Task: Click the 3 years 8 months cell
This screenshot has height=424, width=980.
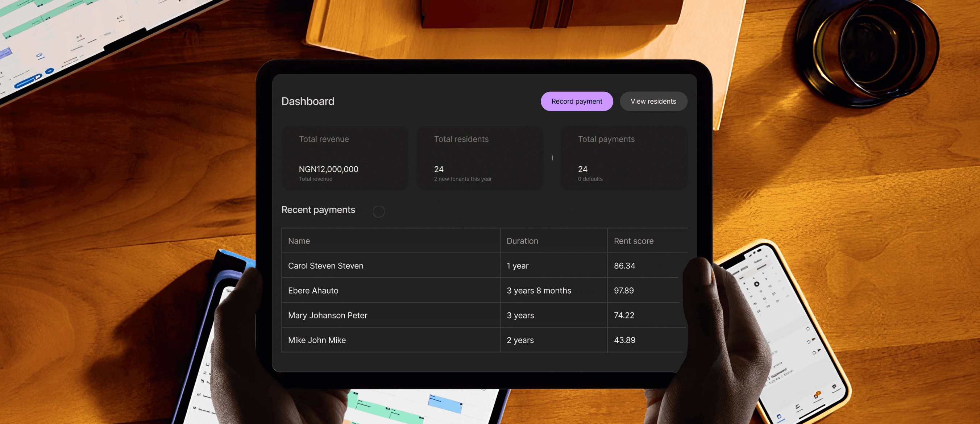Action: 539,290
